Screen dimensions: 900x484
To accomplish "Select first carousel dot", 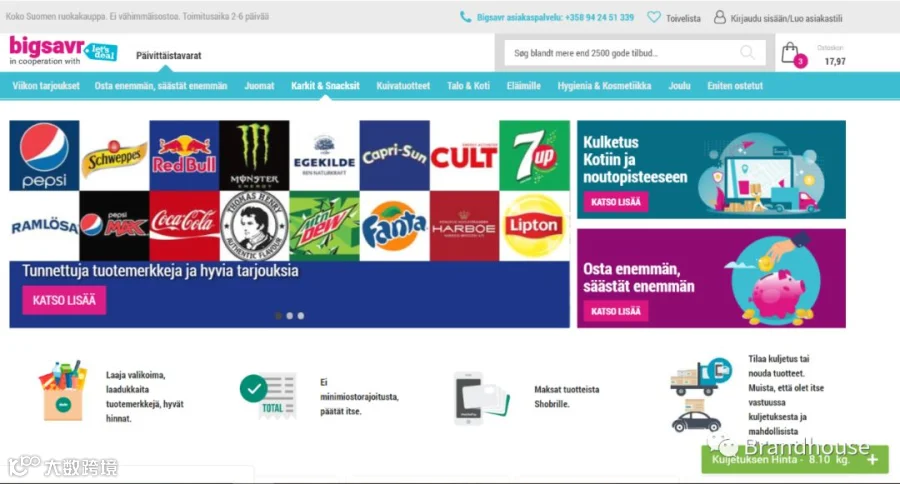I will (278, 316).
